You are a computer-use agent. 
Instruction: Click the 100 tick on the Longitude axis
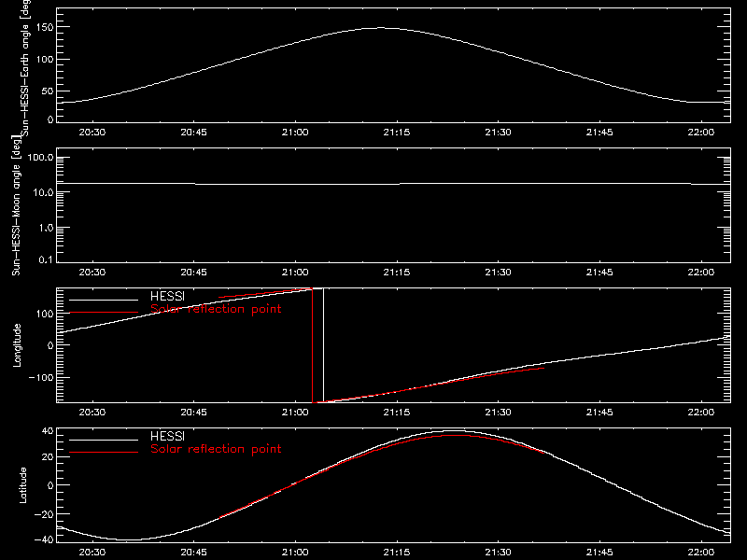pyautogui.click(x=45, y=314)
